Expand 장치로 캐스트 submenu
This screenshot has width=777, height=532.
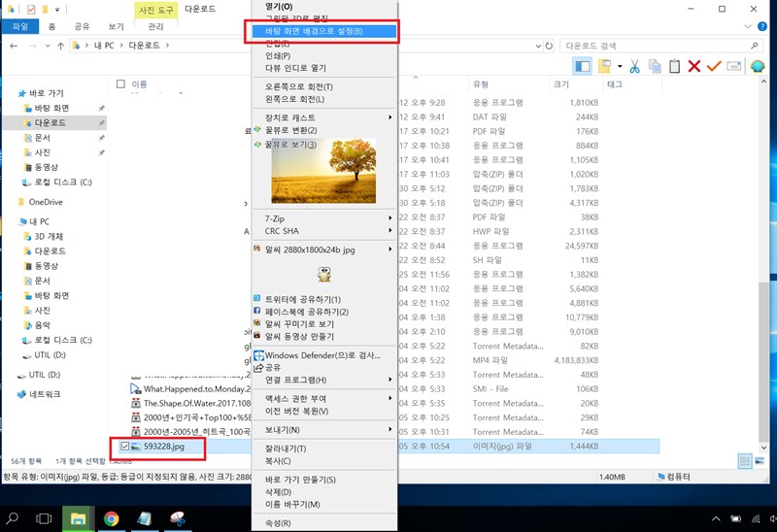pos(324,117)
